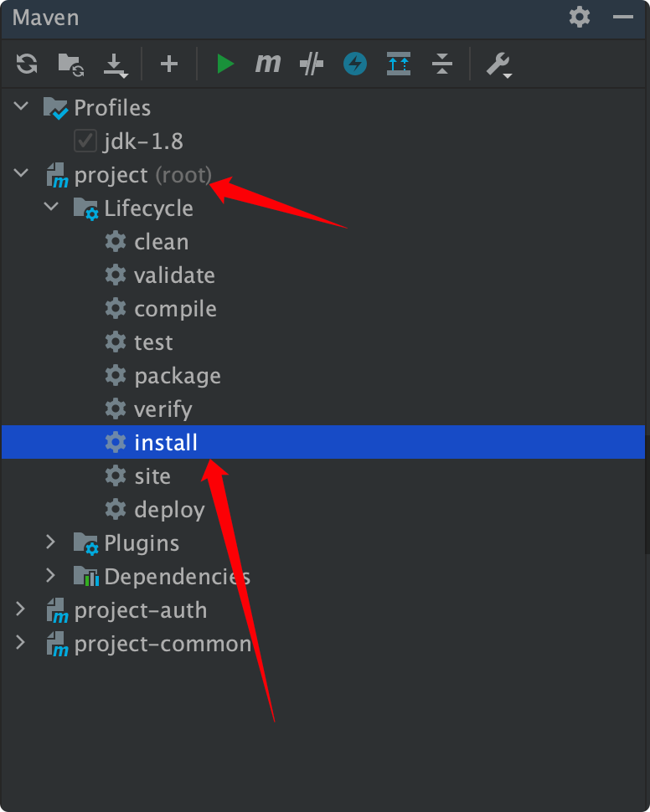Image resolution: width=650 pixels, height=812 pixels.
Task: Open Maven Settings wrench icon
Action: [498, 64]
